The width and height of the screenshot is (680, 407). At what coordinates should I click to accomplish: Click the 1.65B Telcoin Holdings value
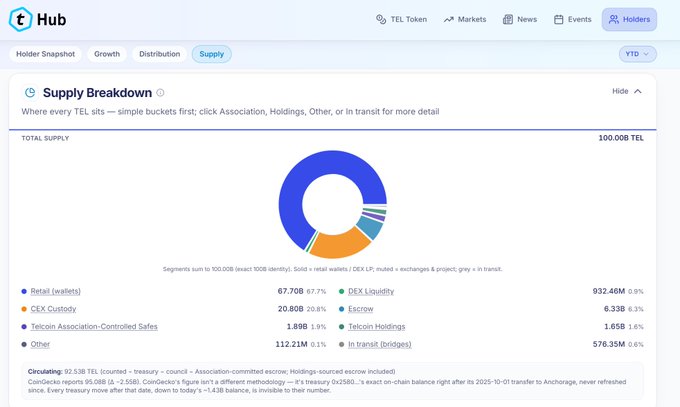(x=615, y=326)
